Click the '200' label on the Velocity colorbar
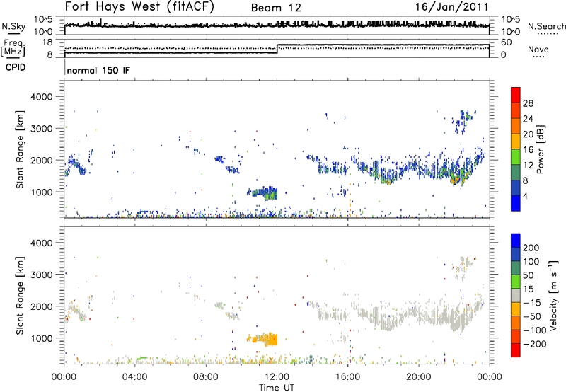This screenshot has width=566, height=392. coord(531,248)
